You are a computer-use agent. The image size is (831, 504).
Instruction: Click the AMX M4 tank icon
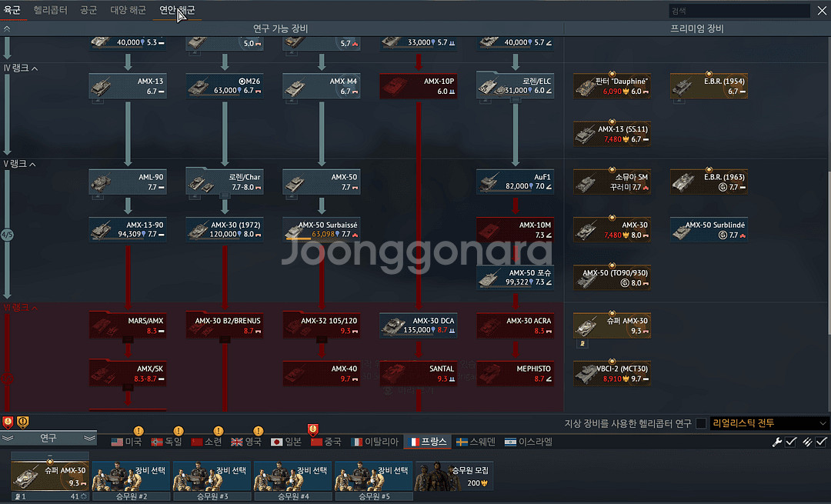click(295, 87)
